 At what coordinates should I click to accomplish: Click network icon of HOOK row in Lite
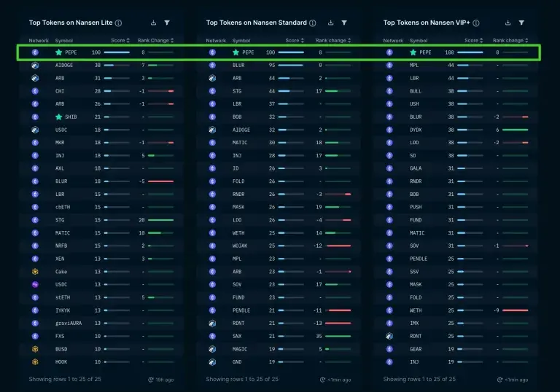pos(35,362)
